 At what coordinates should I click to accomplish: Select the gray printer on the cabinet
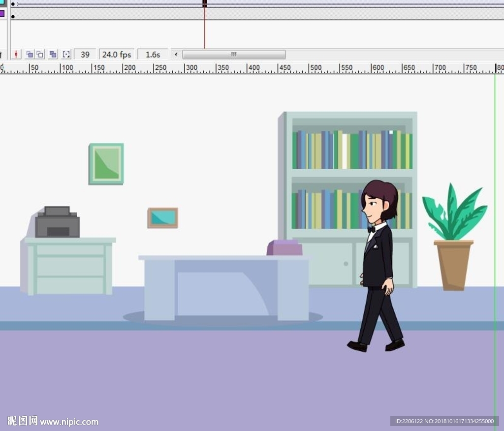click(x=57, y=223)
